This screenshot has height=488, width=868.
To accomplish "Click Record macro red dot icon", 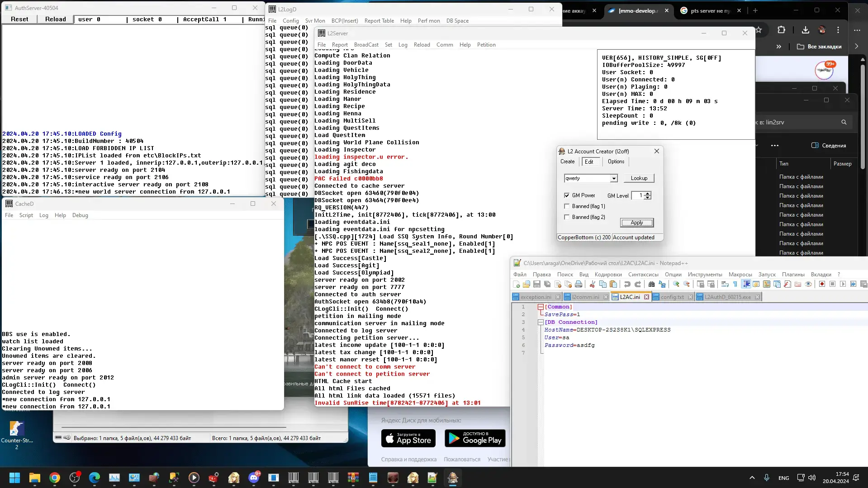I will [x=822, y=284].
